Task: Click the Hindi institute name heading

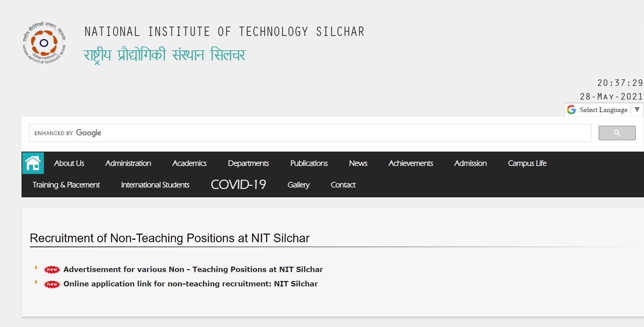Action: point(164,55)
